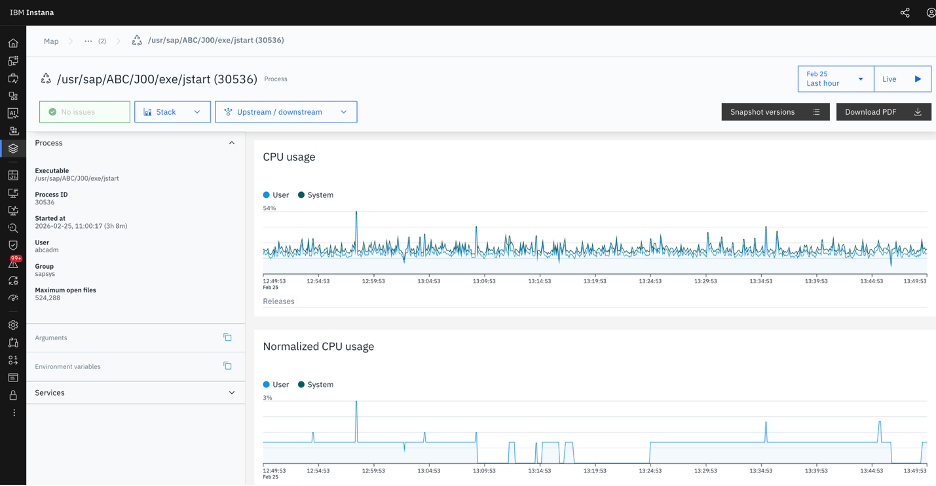The width and height of the screenshot is (936, 486).
Task: Expand the Services section
Action: pos(136,393)
